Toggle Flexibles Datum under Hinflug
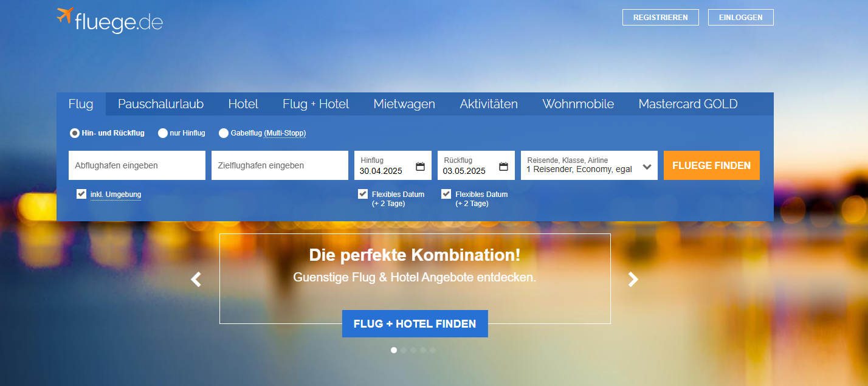868x386 pixels. (x=363, y=194)
